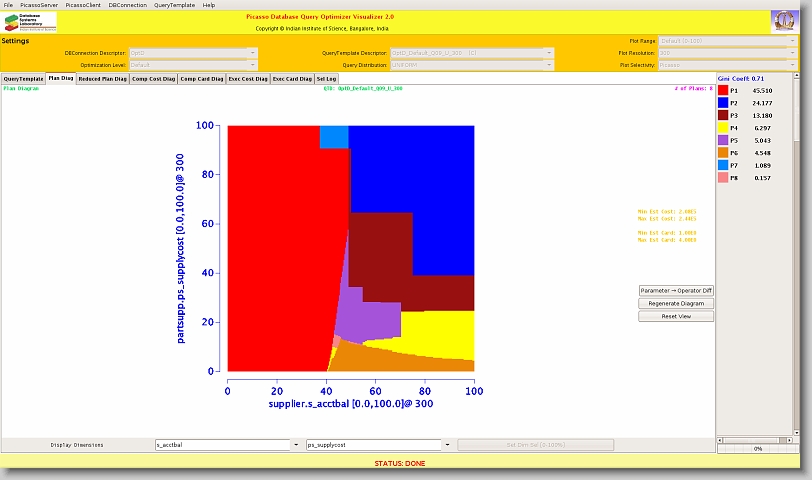Click the purple P5 plan color box
The image size is (812, 480).
click(723, 140)
